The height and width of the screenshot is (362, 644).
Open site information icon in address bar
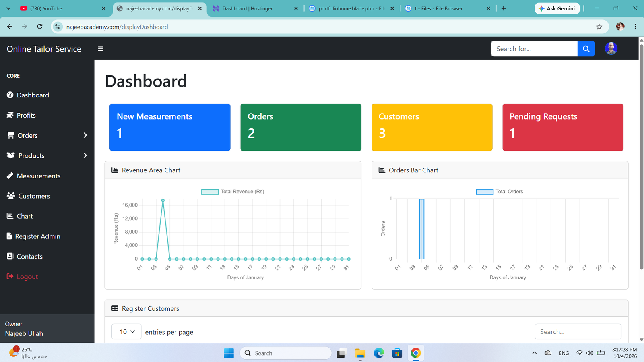pyautogui.click(x=58, y=27)
